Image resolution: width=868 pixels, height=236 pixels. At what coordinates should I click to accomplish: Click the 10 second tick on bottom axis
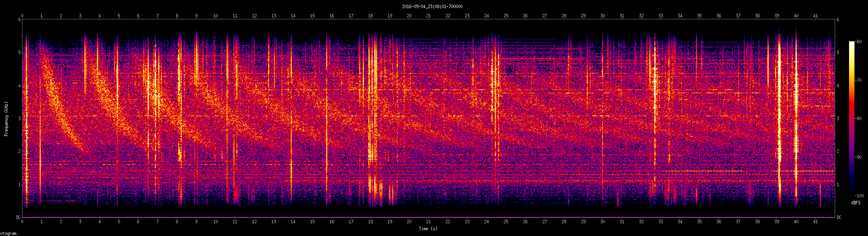216,222
